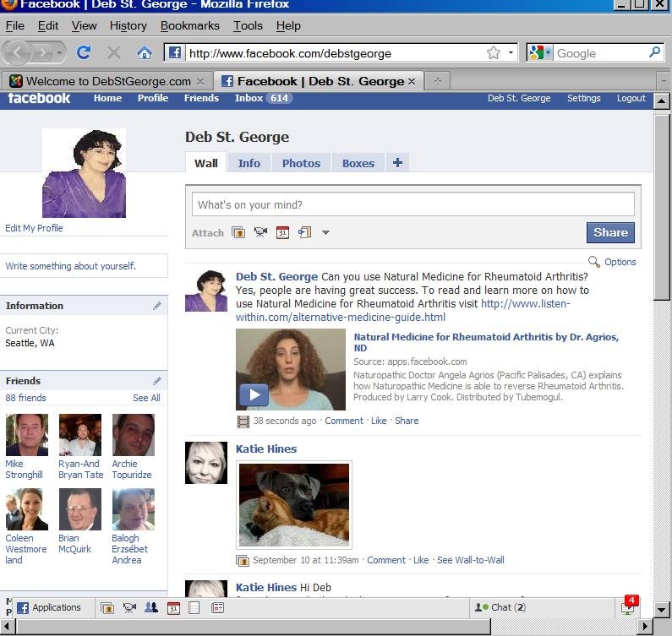
Task: Switch to the Boxes profile tab
Action: [358, 163]
